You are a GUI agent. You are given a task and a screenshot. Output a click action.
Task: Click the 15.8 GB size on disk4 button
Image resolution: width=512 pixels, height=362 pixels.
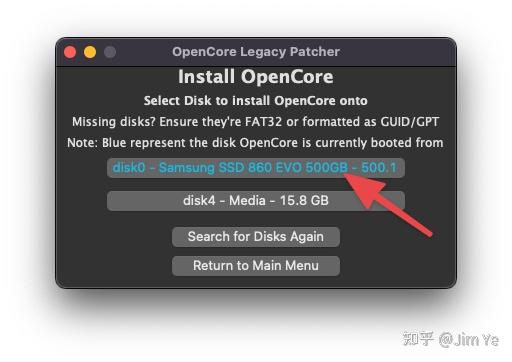tap(304, 201)
